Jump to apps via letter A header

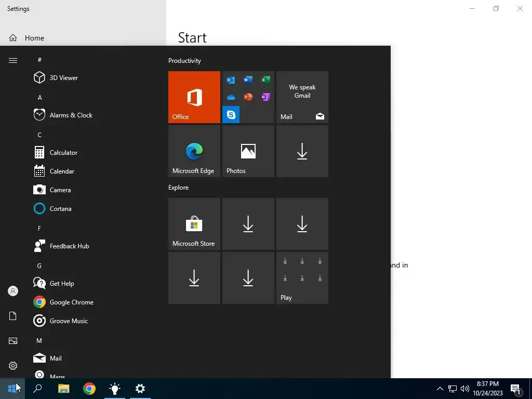point(39,98)
